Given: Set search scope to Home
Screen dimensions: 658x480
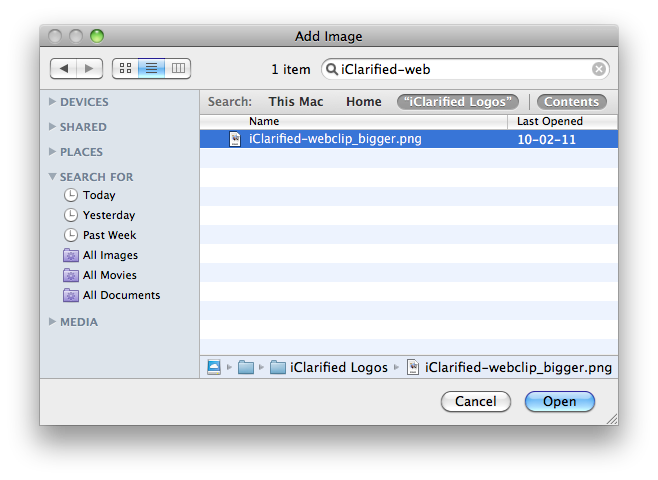Looking at the screenshot, I should (364, 102).
